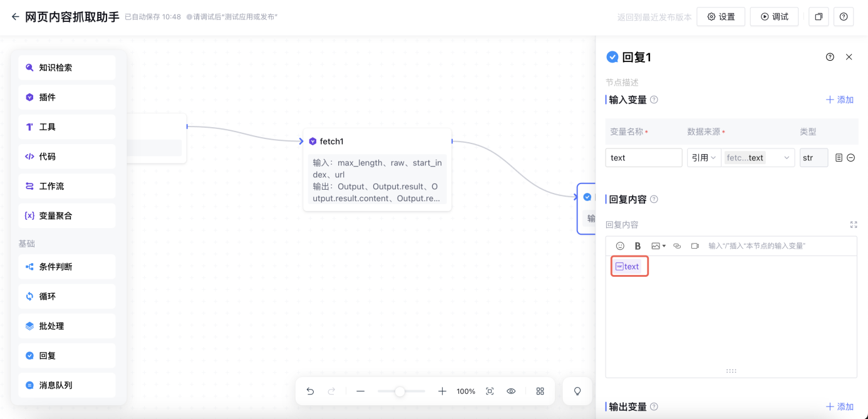Click the zoom out minus icon
The width and height of the screenshot is (868, 419).
click(360, 391)
